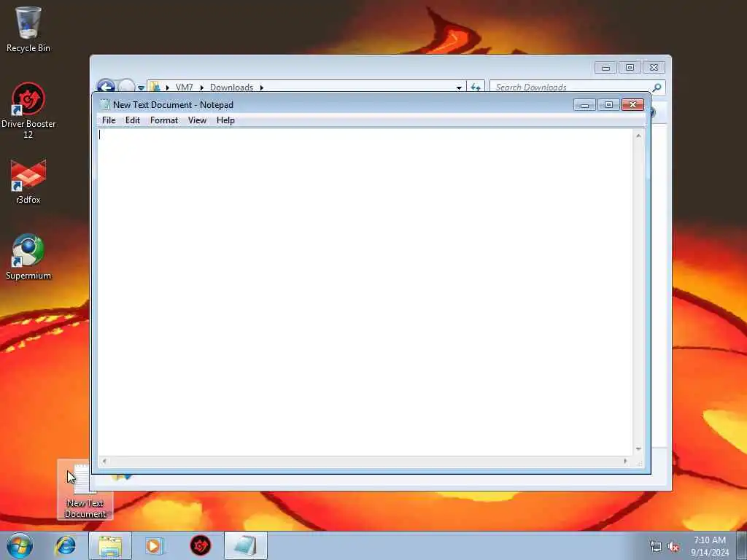
Task: Click the Notepad horizontal scrollbar right arrow
Action: pos(626,461)
